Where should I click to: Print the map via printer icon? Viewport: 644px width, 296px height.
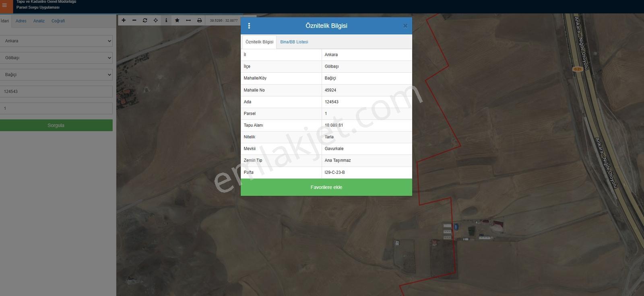[199, 20]
